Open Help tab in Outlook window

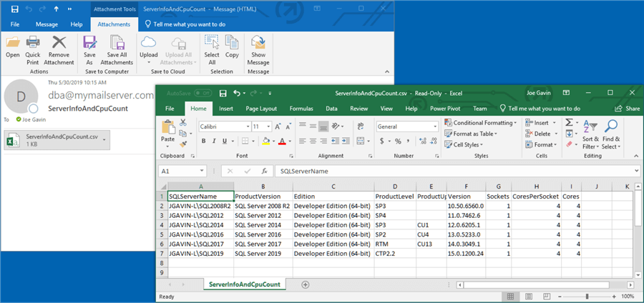tap(77, 24)
